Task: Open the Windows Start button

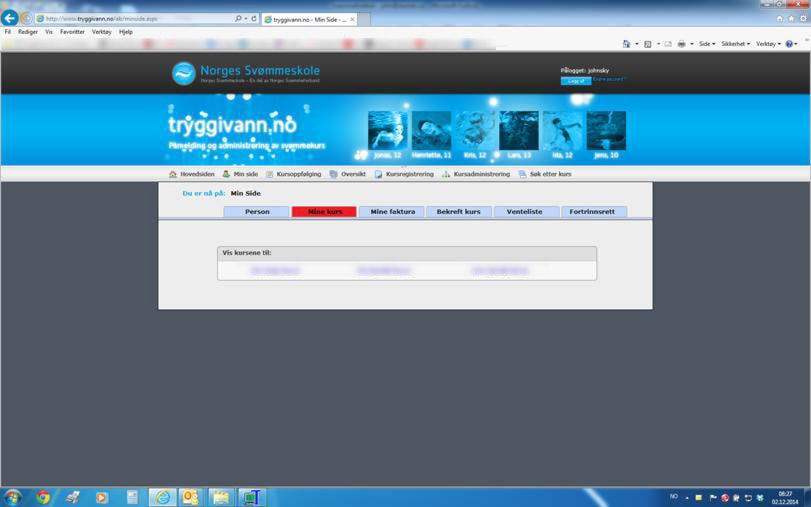Action: pyautogui.click(x=12, y=497)
